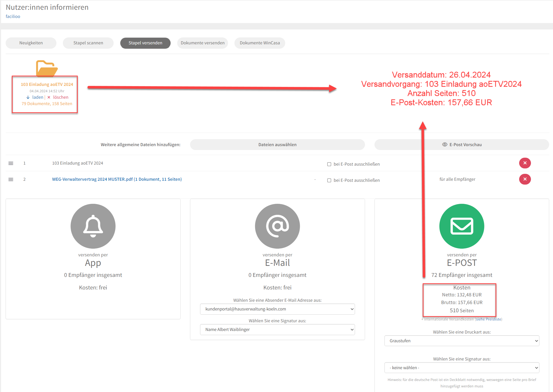Expand Graustufen print type dropdown
The width and height of the screenshot is (553, 392).
pyautogui.click(x=461, y=341)
